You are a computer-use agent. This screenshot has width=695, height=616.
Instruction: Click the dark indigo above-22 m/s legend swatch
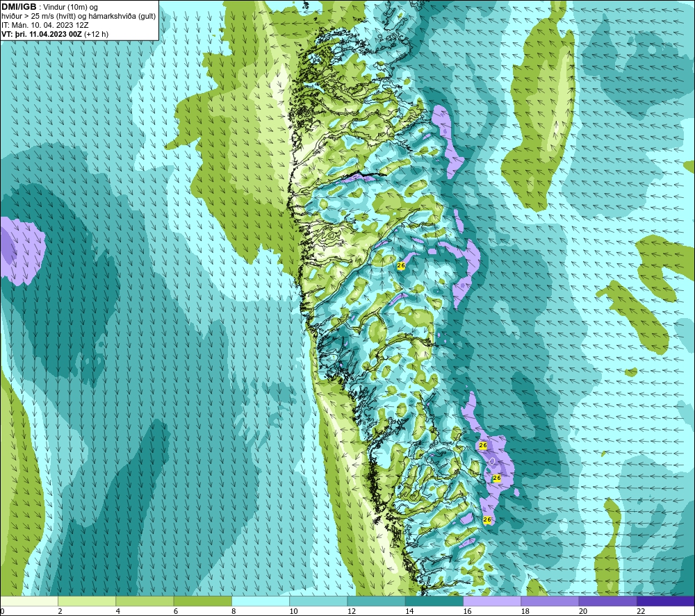[666, 601]
